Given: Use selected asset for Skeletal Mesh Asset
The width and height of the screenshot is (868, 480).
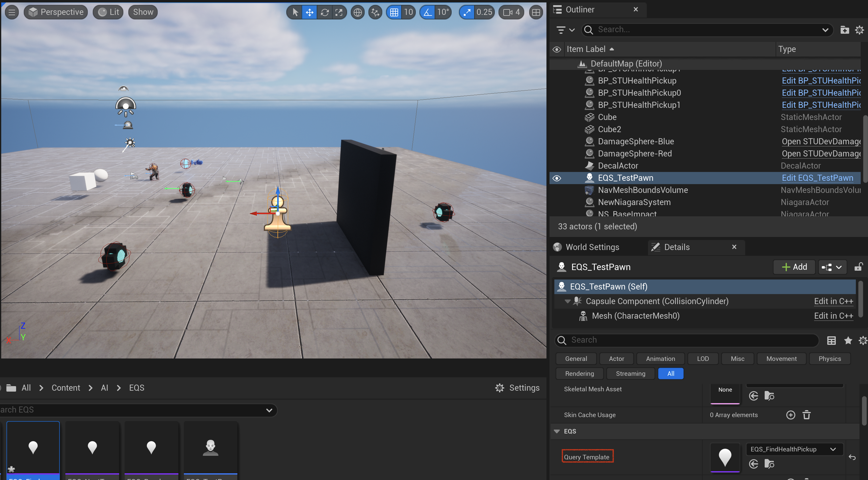Looking at the screenshot, I should (753, 396).
